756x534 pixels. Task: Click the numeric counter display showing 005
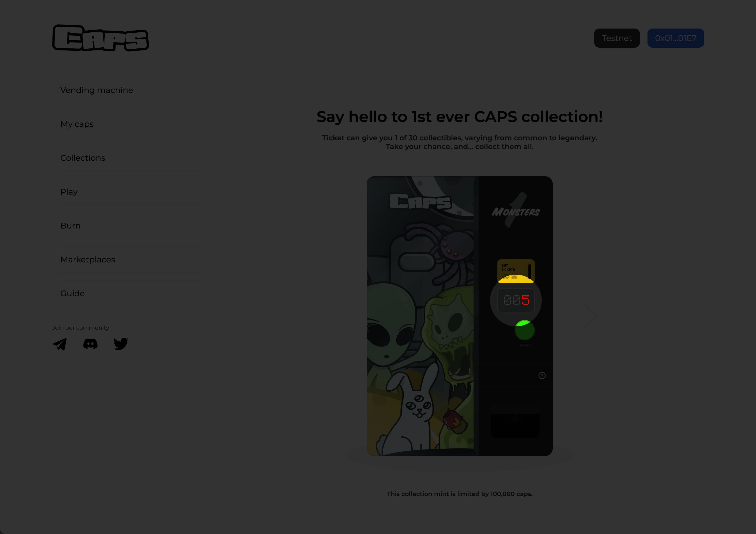point(516,300)
